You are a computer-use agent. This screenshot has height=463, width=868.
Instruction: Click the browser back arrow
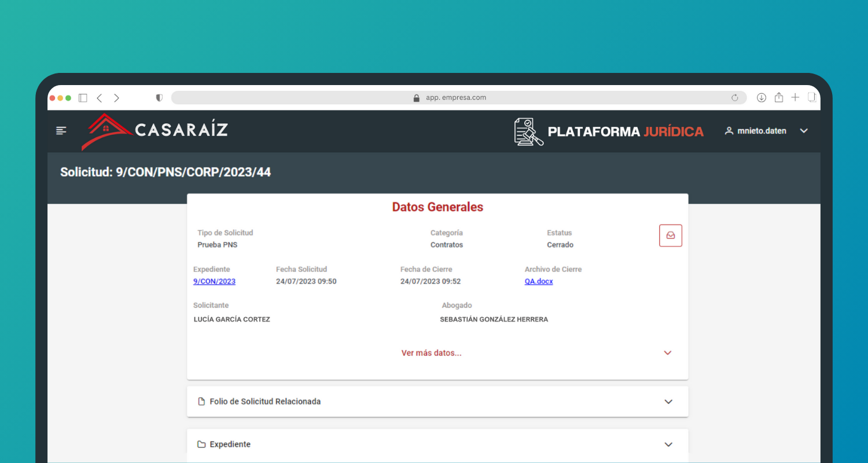[100, 98]
